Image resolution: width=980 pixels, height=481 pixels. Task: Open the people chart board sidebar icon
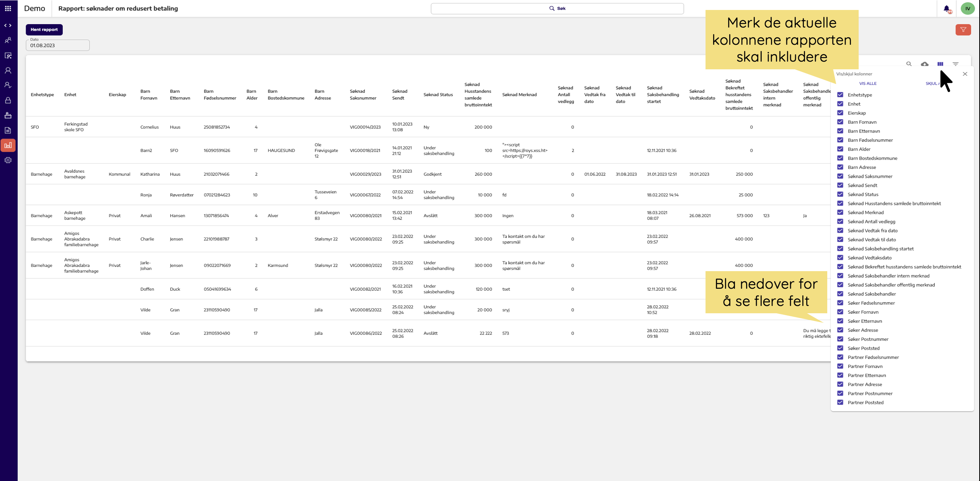tap(8, 56)
